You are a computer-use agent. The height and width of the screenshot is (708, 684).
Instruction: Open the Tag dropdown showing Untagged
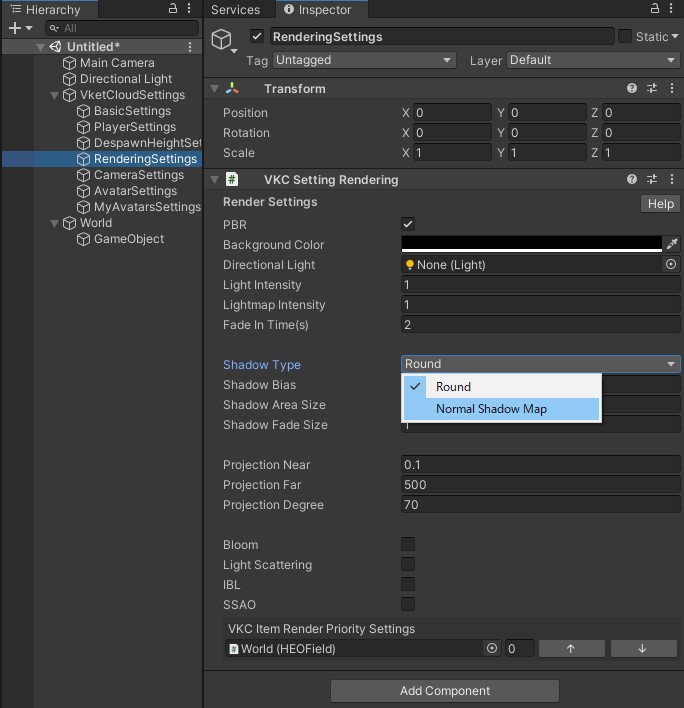click(365, 60)
